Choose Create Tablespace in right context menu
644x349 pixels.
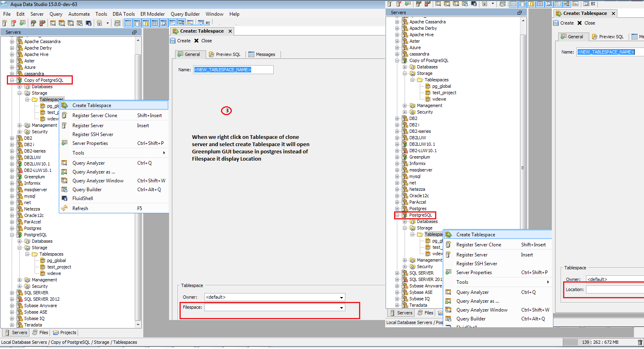498,235
